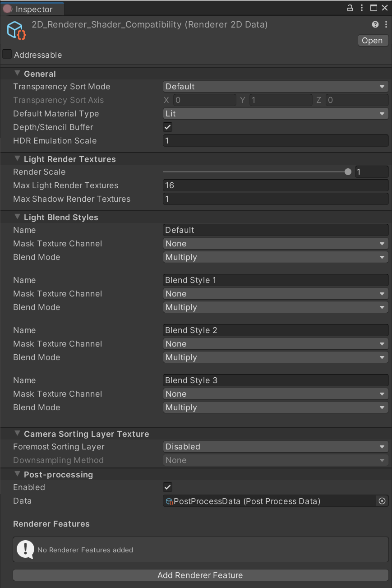
Task: Click the Renderer 2D Data asset icon
Action: coord(15,30)
